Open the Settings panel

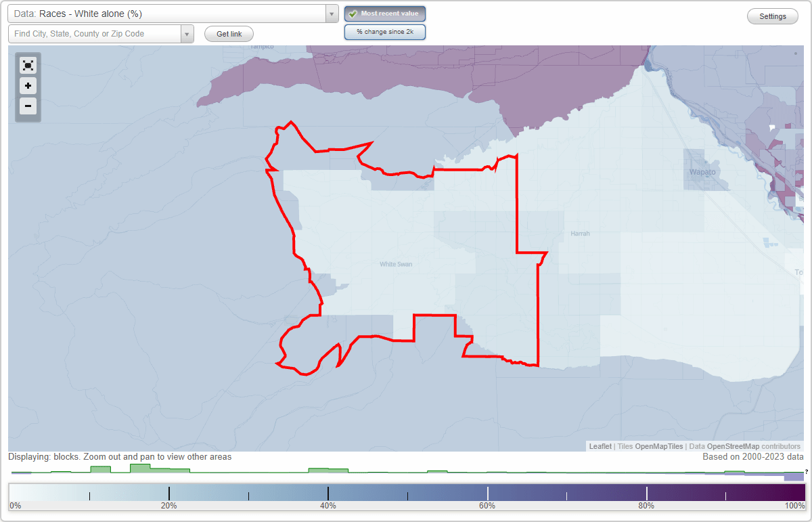click(772, 16)
